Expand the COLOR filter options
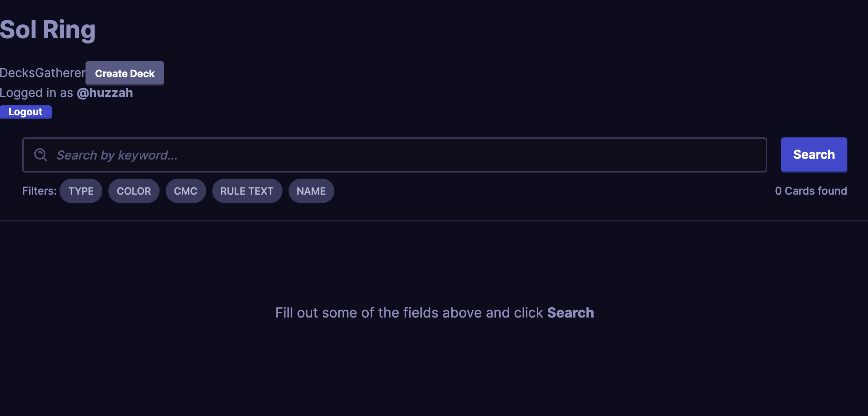 pos(134,190)
